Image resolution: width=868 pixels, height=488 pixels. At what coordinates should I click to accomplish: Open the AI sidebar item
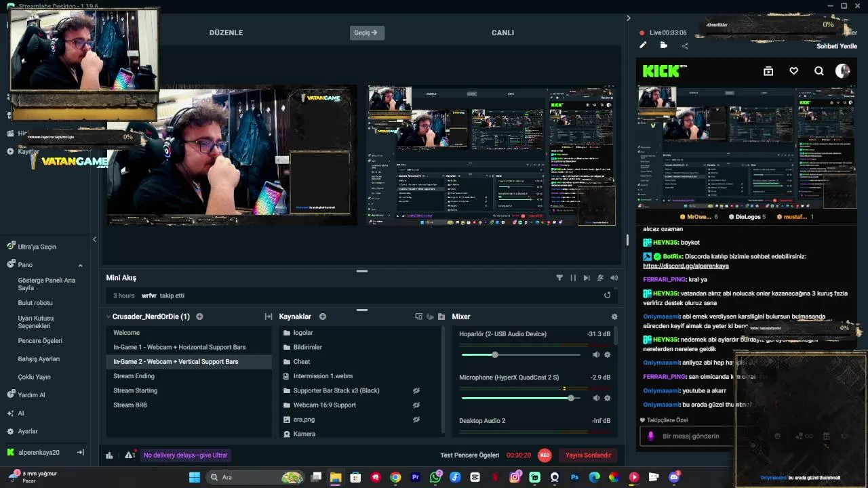tap(20, 413)
